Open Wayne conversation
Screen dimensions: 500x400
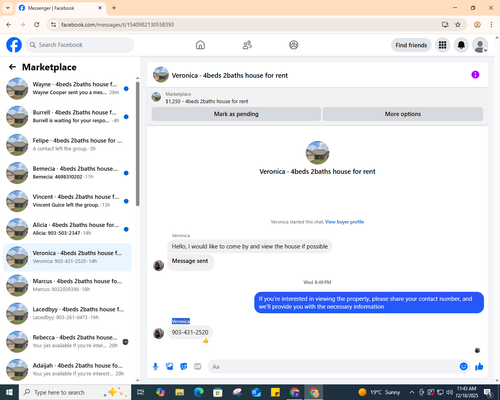(x=68, y=88)
